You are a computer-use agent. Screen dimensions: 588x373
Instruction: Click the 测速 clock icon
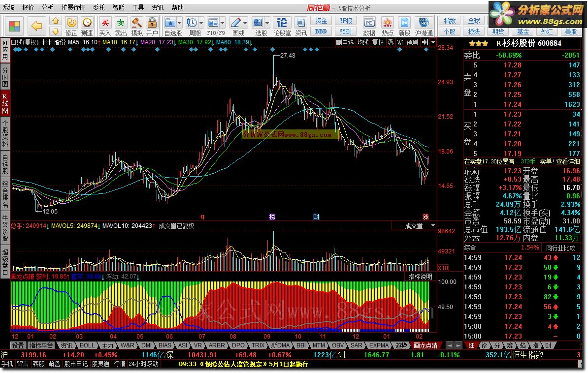(x=87, y=23)
